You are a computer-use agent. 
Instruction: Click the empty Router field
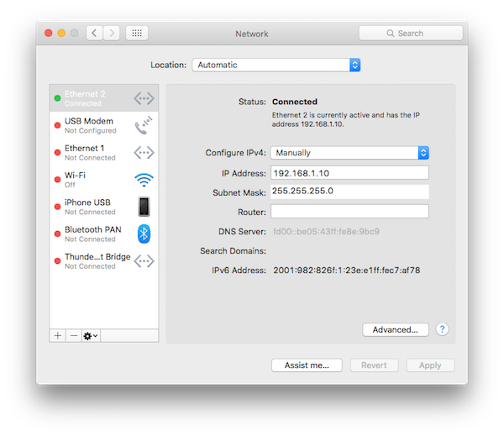click(349, 211)
